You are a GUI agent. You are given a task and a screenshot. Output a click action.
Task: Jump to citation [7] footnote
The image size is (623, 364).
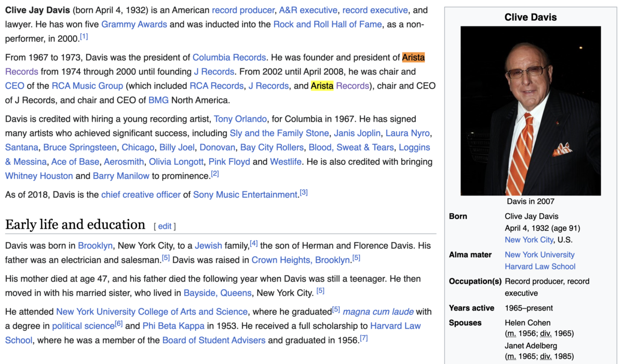coord(364,338)
